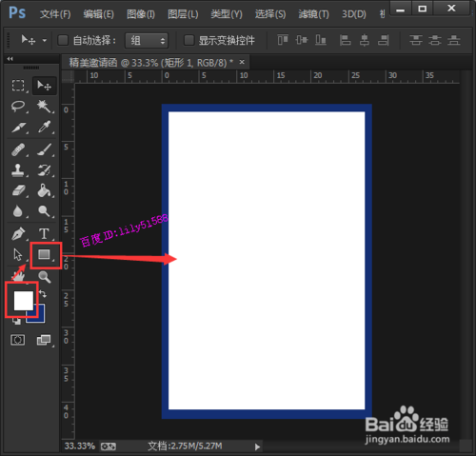Open the 图像(I) menu
Viewport: 476px width, 456px height.
coord(141,14)
